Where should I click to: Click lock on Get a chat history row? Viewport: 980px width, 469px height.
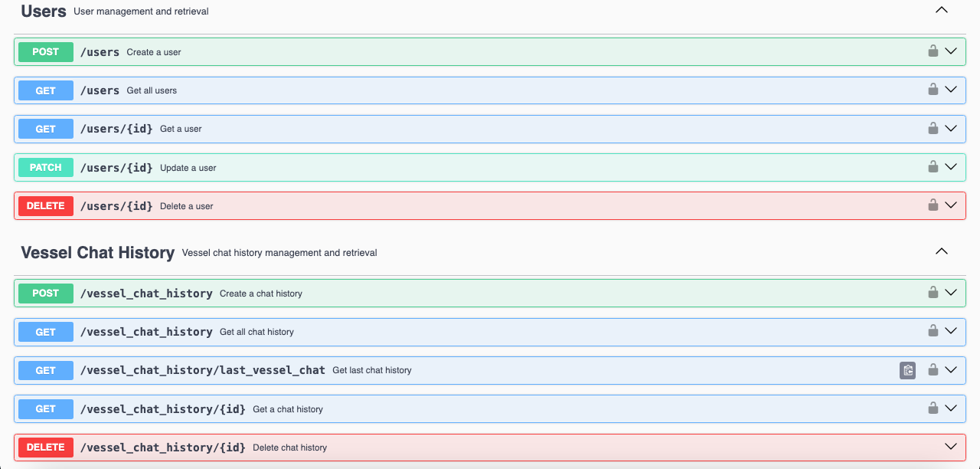[933, 408]
